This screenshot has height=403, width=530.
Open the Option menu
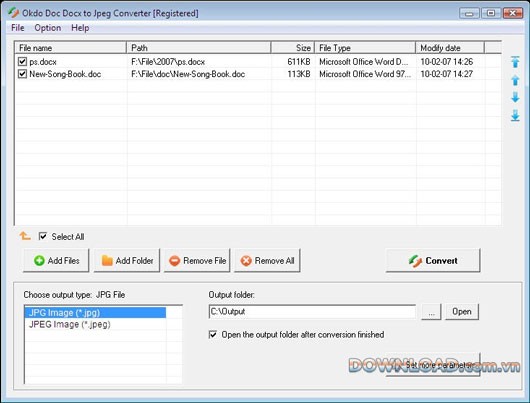(x=48, y=28)
